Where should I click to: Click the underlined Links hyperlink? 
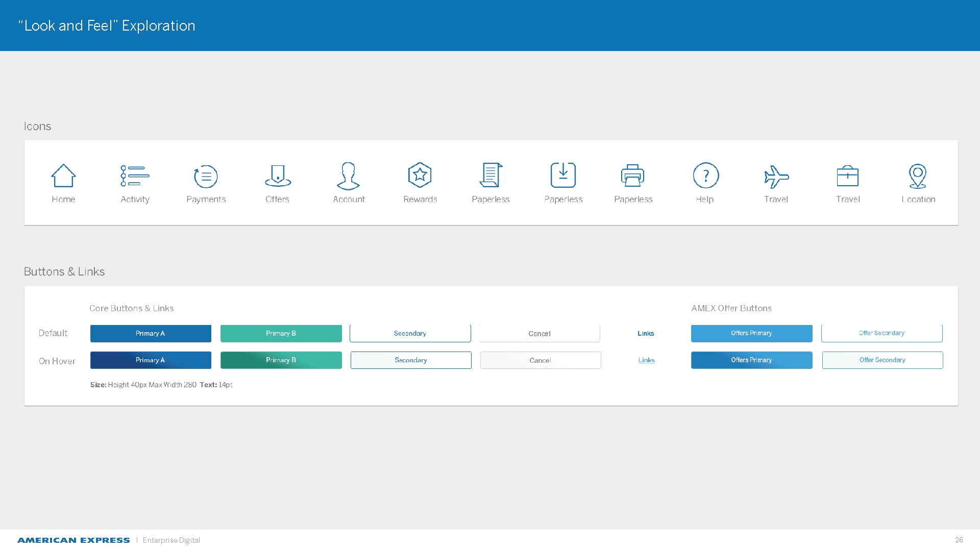click(646, 360)
